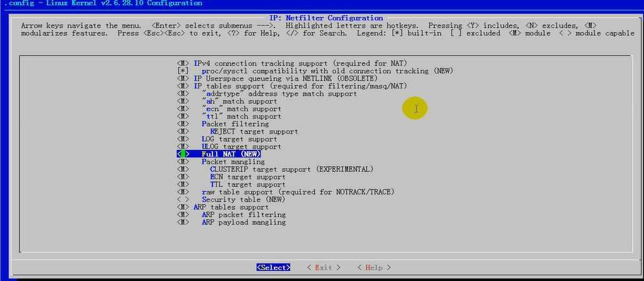Toggle the "addrtype" address type match marker
Screen dimensions: 644x281
click(x=183, y=94)
